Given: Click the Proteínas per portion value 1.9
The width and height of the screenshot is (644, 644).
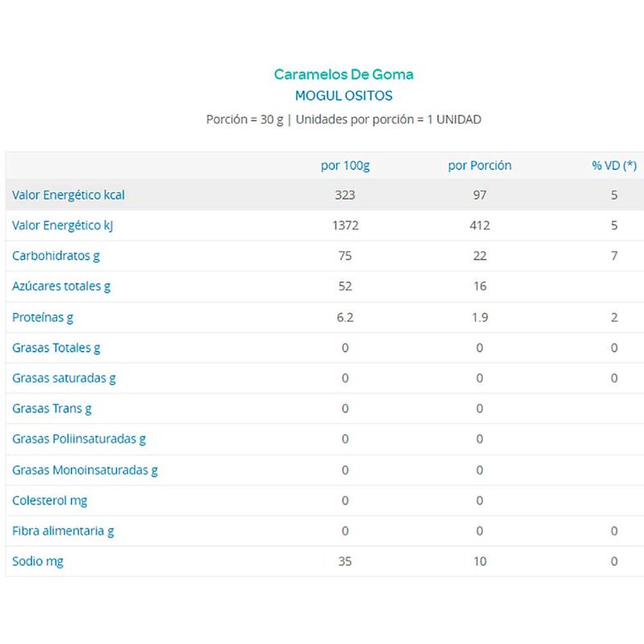Looking at the screenshot, I should (x=480, y=317).
